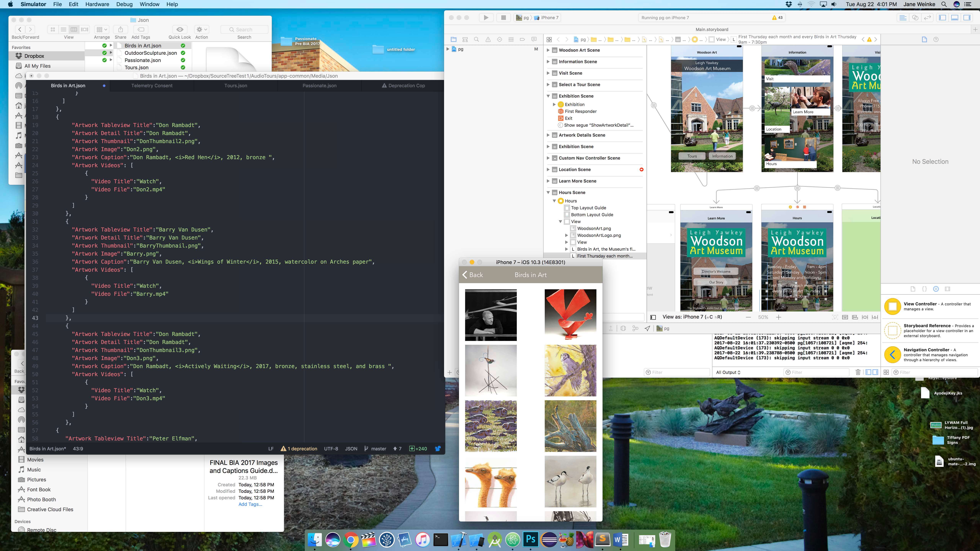Toggle the document outline in the storyboard

click(x=653, y=317)
